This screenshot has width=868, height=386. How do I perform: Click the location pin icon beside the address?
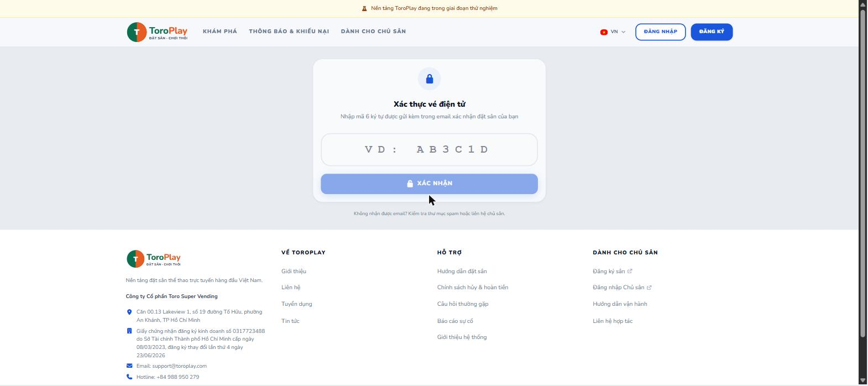point(129,312)
